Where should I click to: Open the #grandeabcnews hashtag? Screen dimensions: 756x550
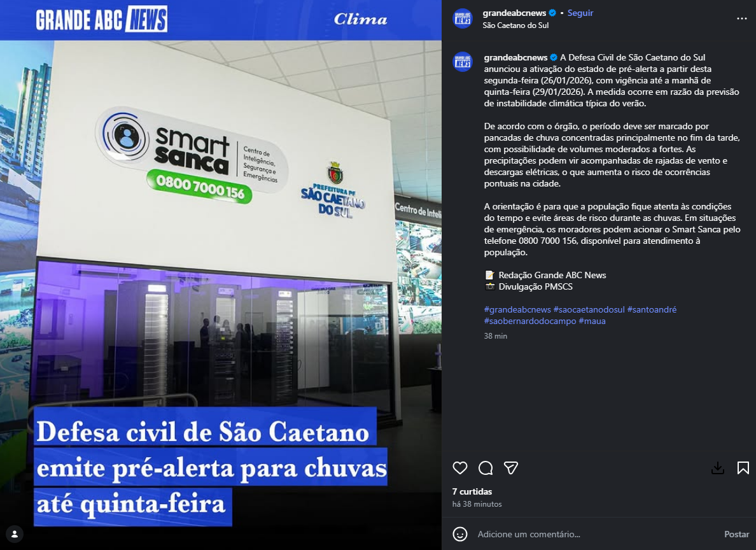(517, 309)
